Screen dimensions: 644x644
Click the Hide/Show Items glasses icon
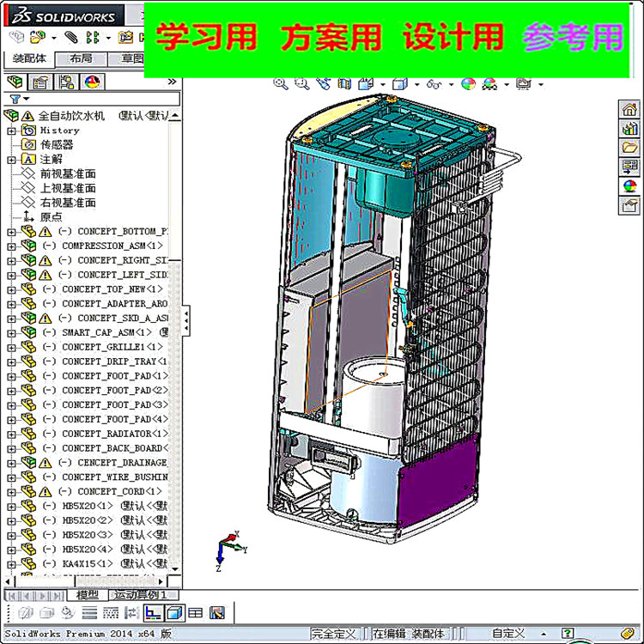434,84
